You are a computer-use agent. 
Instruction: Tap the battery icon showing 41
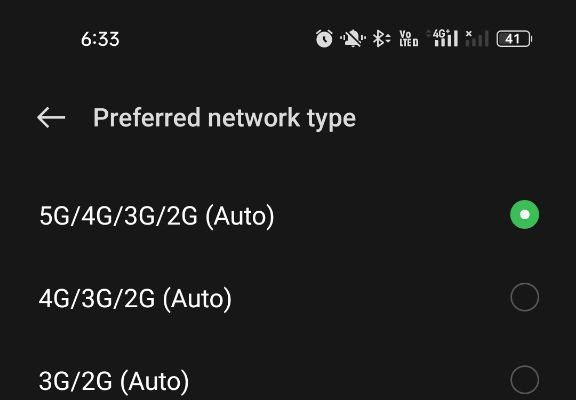point(514,39)
